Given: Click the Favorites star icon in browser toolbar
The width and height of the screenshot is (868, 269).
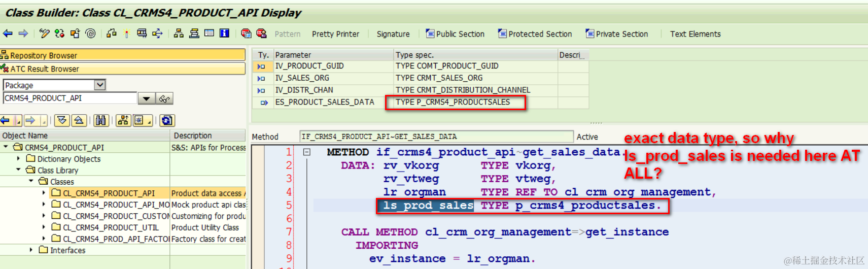Looking at the screenshot, I should [x=140, y=120].
